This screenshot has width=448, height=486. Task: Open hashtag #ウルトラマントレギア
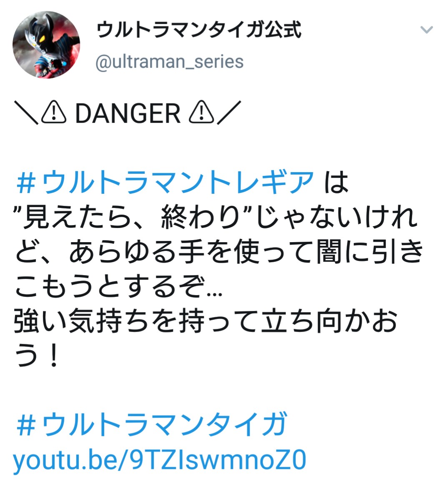165,182
